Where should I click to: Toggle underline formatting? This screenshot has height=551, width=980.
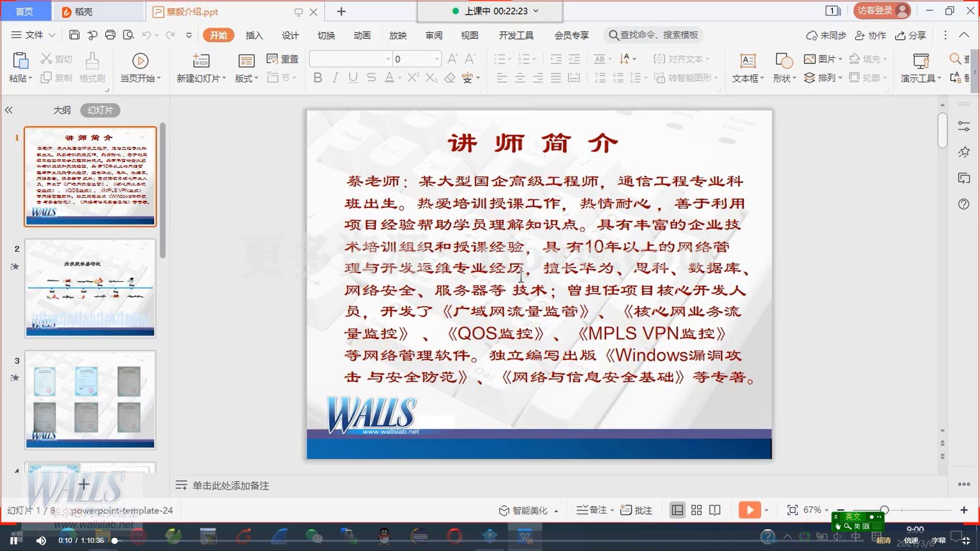coord(352,78)
